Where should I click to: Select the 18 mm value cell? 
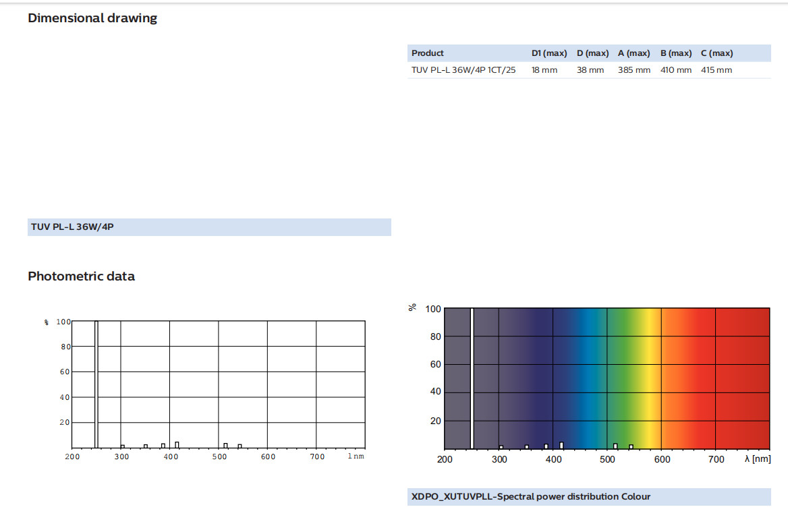(544, 70)
